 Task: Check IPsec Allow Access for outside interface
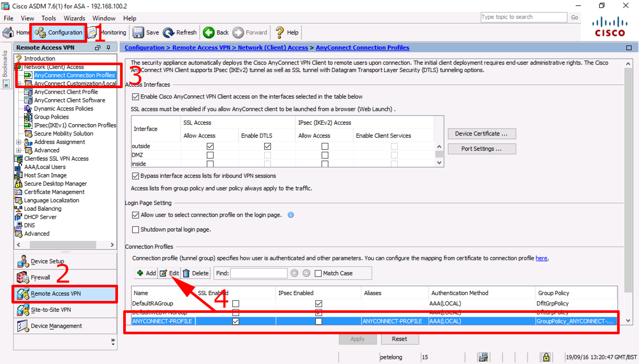tap(325, 147)
